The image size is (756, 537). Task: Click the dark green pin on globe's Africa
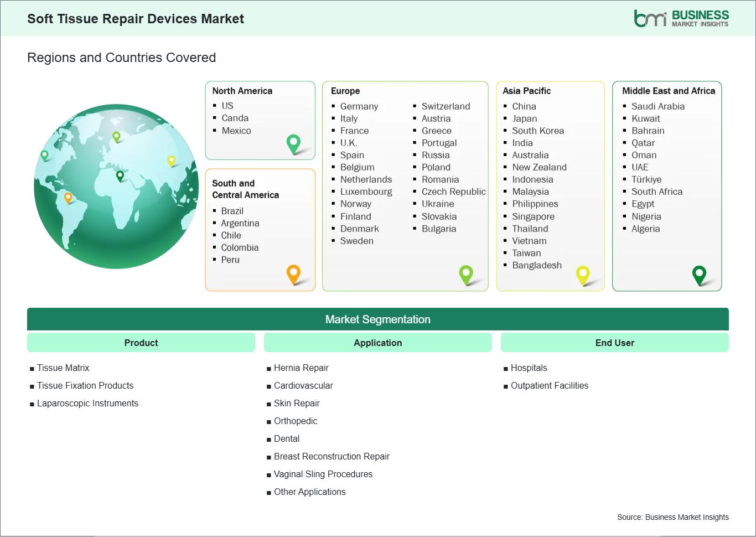tap(120, 176)
